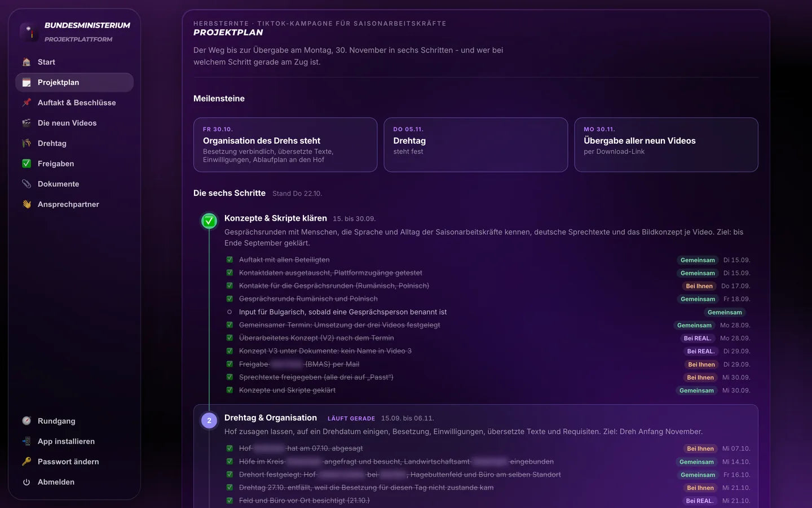Click the LÄUFT GERADE status label
The width and height of the screenshot is (812, 508).
(x=351, y=419)
